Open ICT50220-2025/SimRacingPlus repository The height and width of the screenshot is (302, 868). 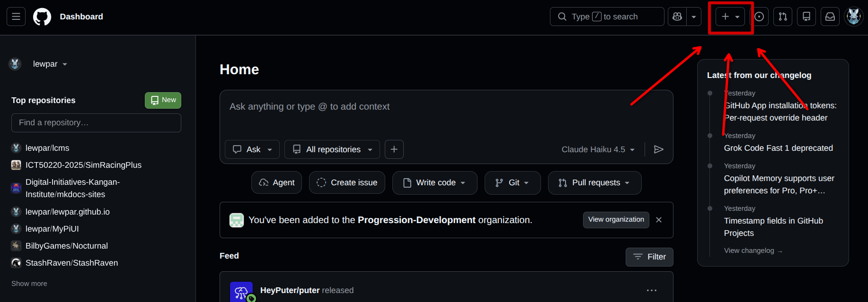click(x=83, y=165)
